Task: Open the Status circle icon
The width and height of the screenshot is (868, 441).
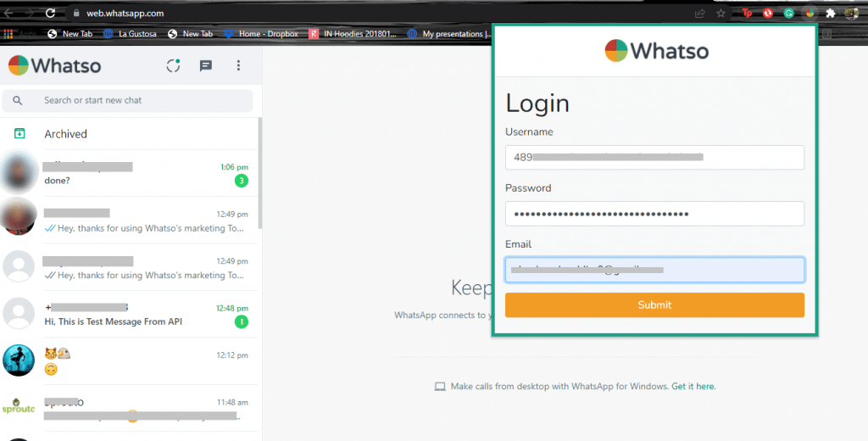Action: pos(173,65)
